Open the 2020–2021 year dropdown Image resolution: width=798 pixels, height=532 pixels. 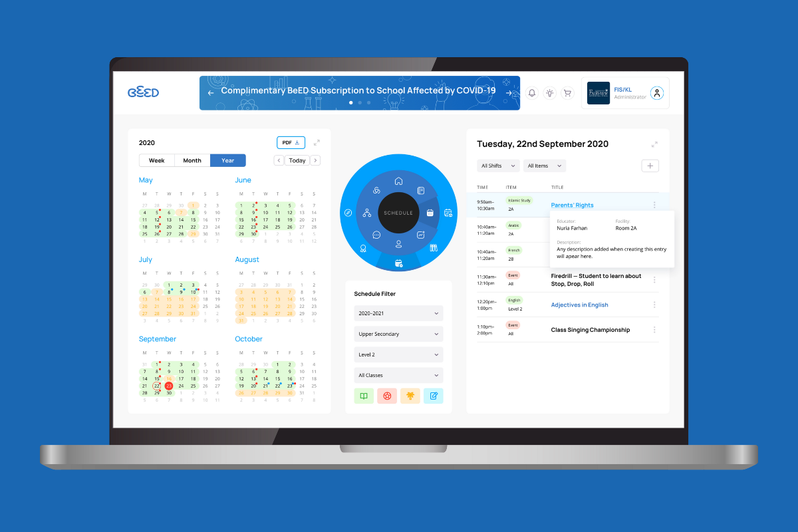tap(398, 313)
